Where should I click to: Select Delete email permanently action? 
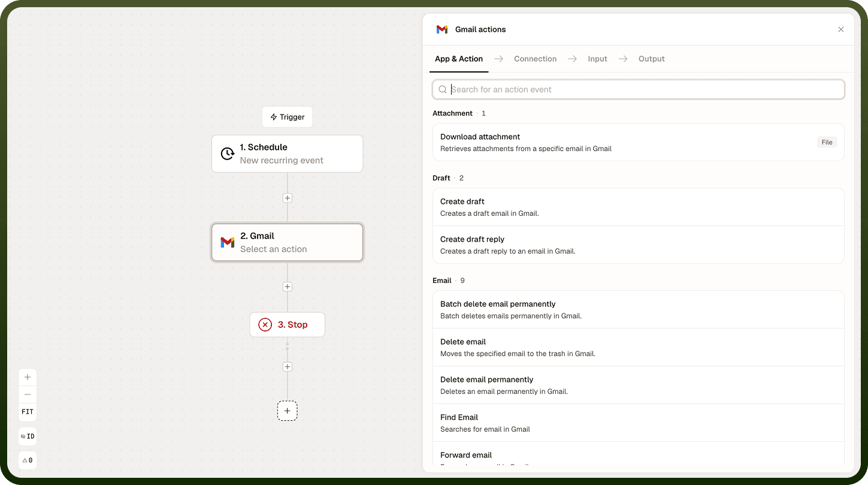click(639, 385)
